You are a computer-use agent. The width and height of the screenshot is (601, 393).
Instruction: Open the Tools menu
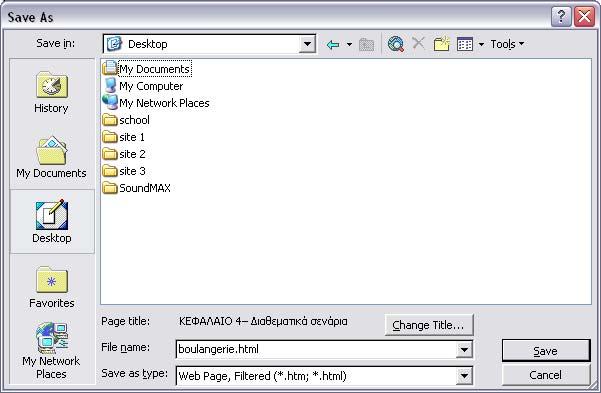(x=507, y=44)
